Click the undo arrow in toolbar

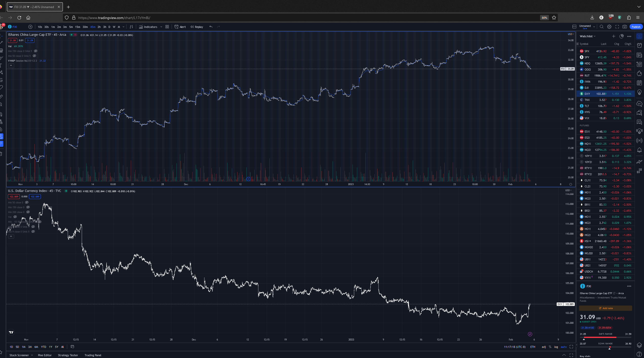coord(211,27)
